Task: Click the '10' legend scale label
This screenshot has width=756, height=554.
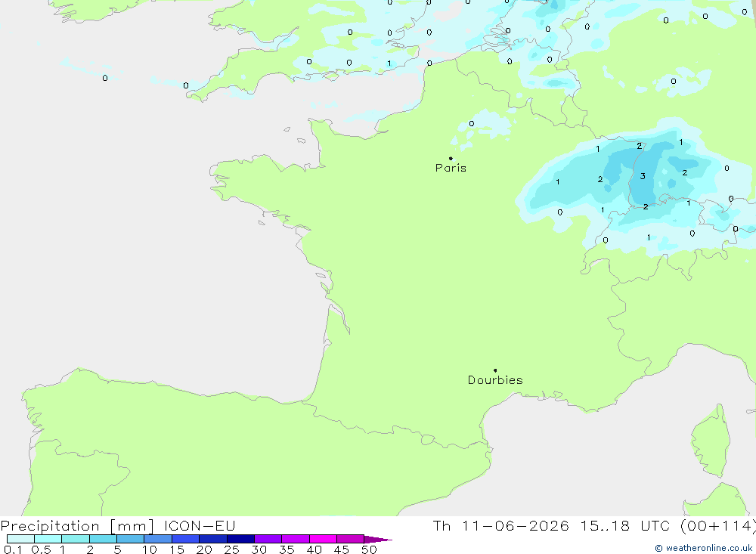Action: [x=149, y=549]
